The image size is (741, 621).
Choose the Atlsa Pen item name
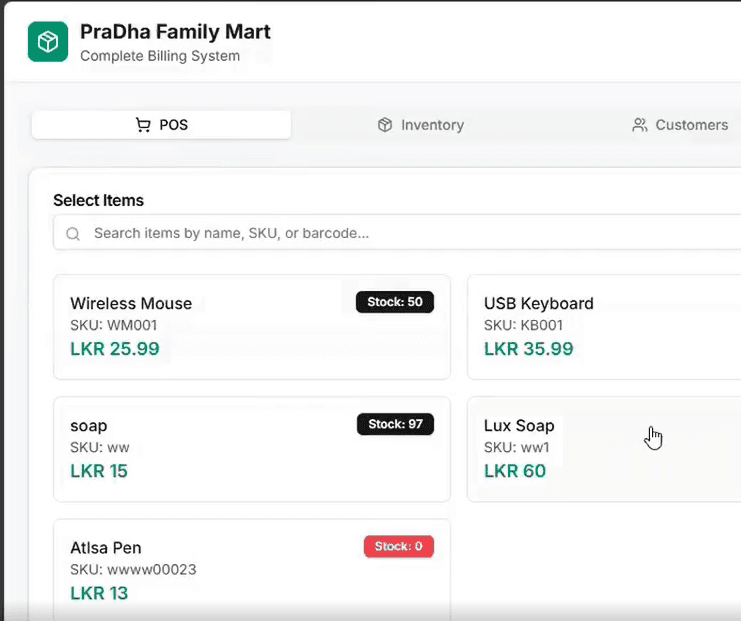(106, 548)
